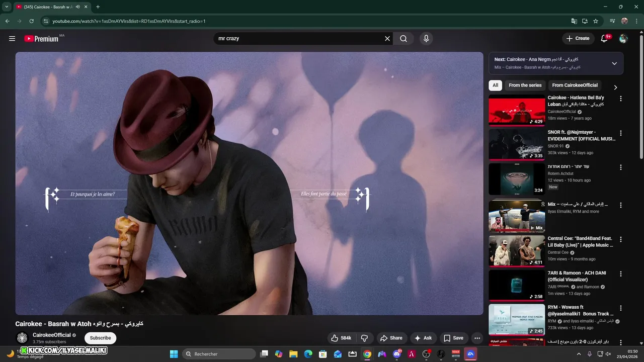
Task: Open options for 7ARI & Ramoon ACH DANI
Action: point(620,274)
